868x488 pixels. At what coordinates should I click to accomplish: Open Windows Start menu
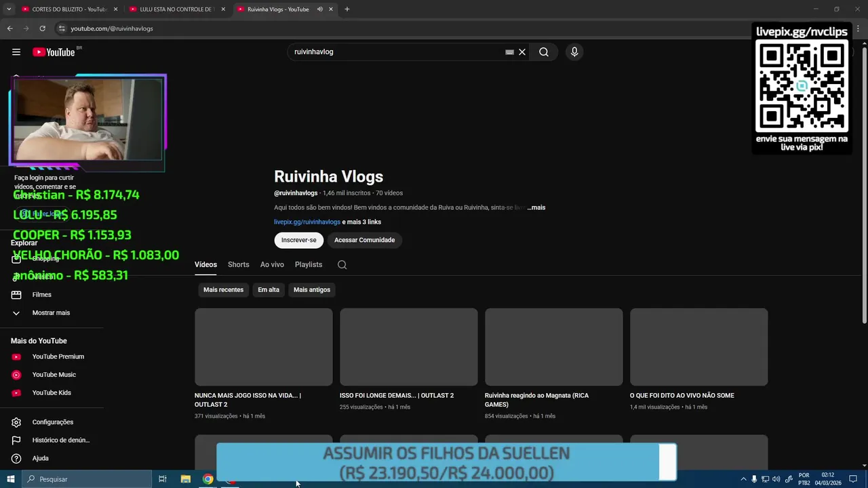click(10, 479)
